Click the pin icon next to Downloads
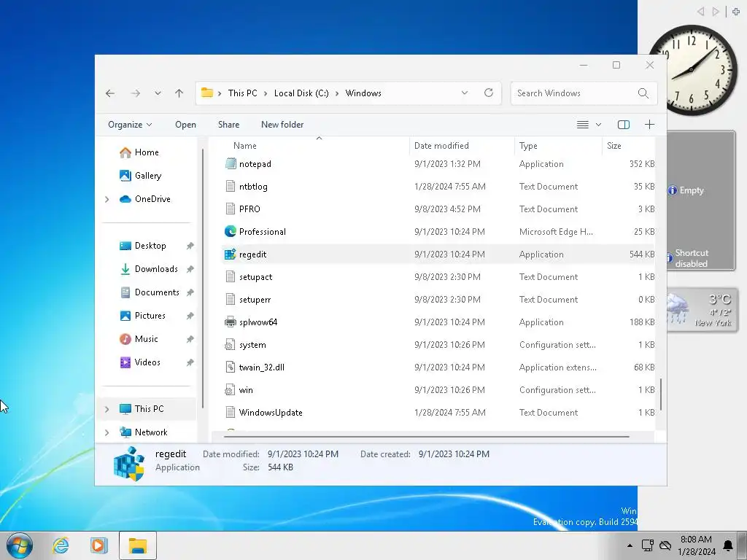Image resolution: width=747 pixels, height=560 pixels. 190,269
